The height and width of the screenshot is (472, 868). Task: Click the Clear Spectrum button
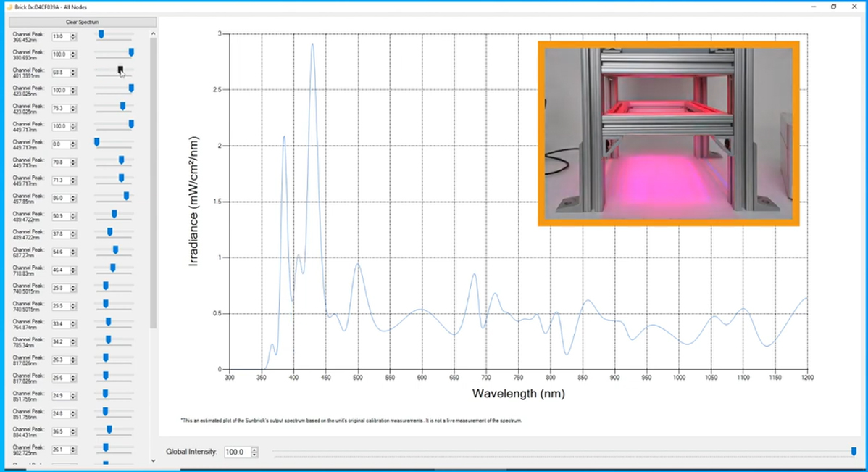[83, 22]
